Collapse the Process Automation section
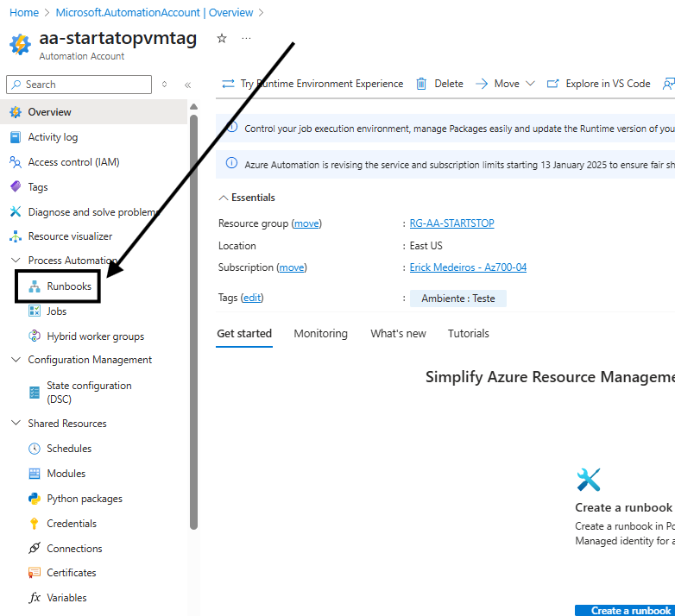 [x=16, y=261]
